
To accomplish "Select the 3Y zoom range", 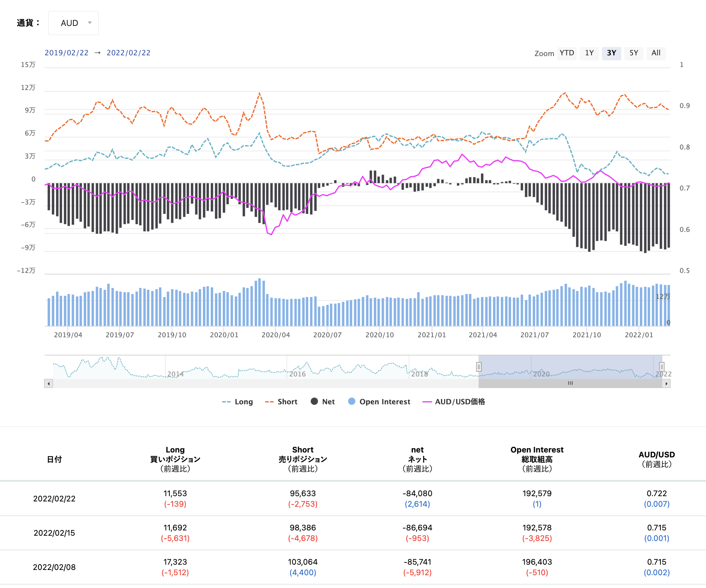I will [x=612, y=53].
